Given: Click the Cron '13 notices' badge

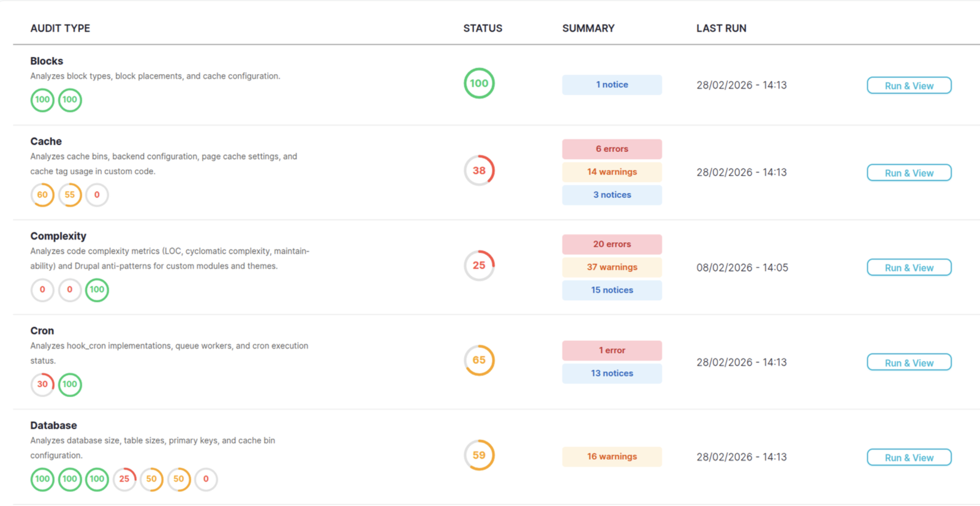Looking at the screenshot, I should click(x=612, y=373).
